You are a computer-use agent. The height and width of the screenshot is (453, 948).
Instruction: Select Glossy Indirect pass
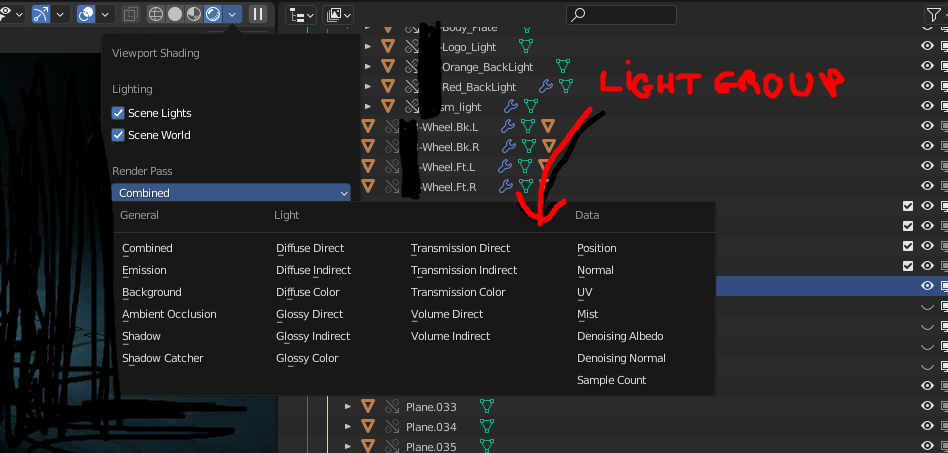(x=313, y=336)
